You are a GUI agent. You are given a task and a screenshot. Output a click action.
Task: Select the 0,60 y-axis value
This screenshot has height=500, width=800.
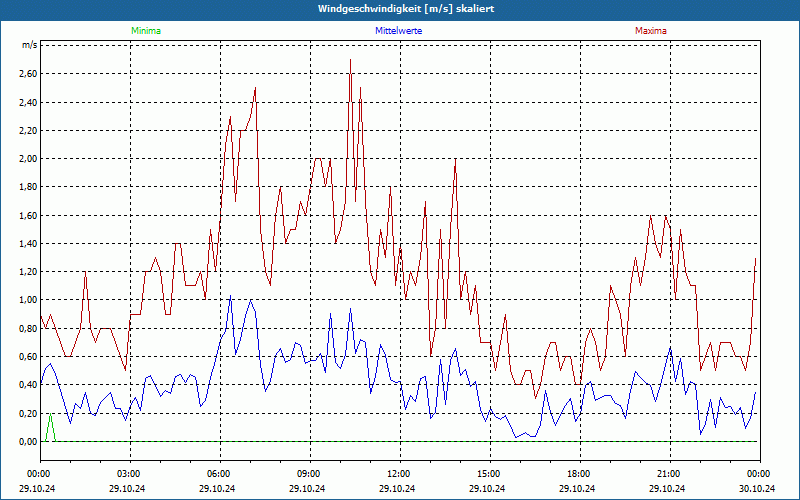point(28,357)
